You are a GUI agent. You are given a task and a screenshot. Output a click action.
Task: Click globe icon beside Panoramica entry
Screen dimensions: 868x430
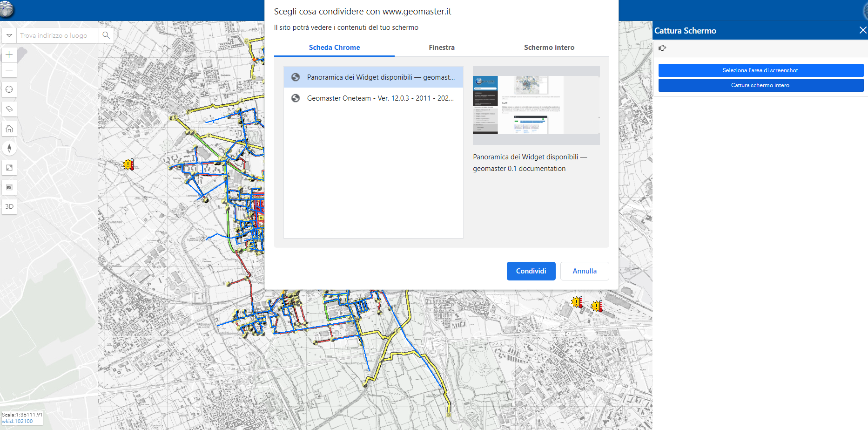coord(296,77)
